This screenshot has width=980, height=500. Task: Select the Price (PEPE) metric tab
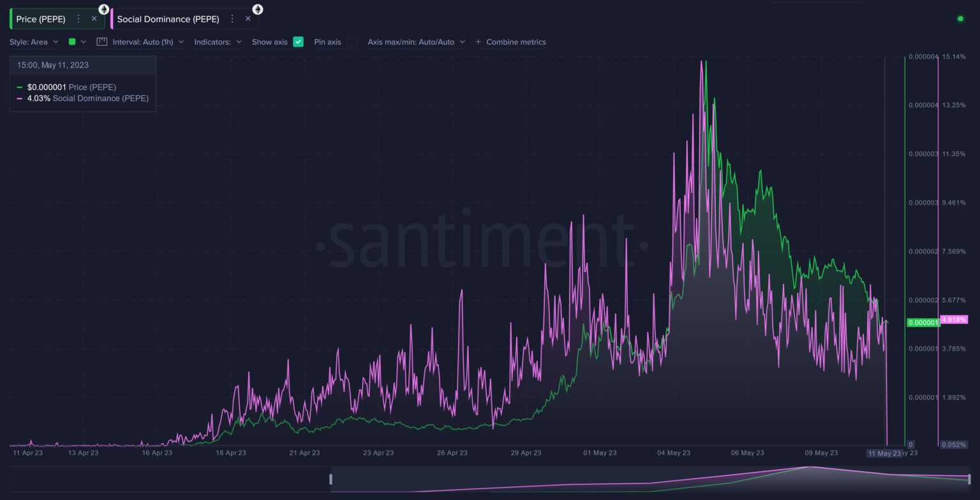coord(41,19)
